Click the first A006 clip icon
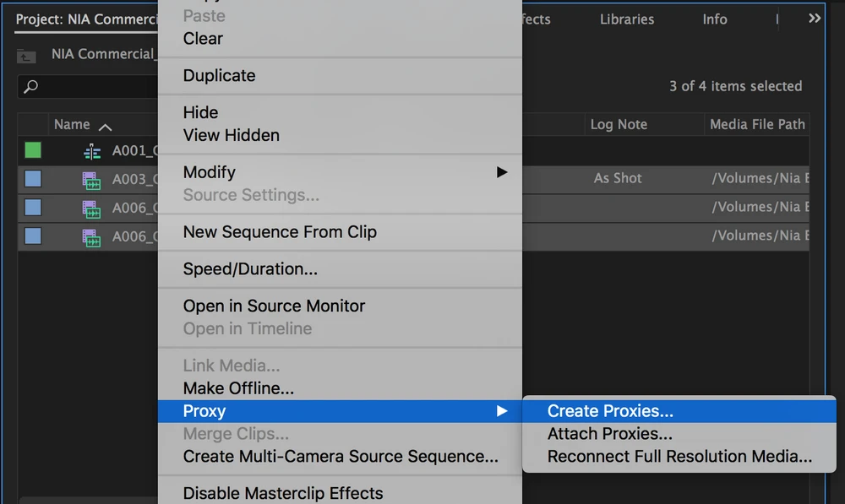Screen dimensions: 845x504 (91, 209)
